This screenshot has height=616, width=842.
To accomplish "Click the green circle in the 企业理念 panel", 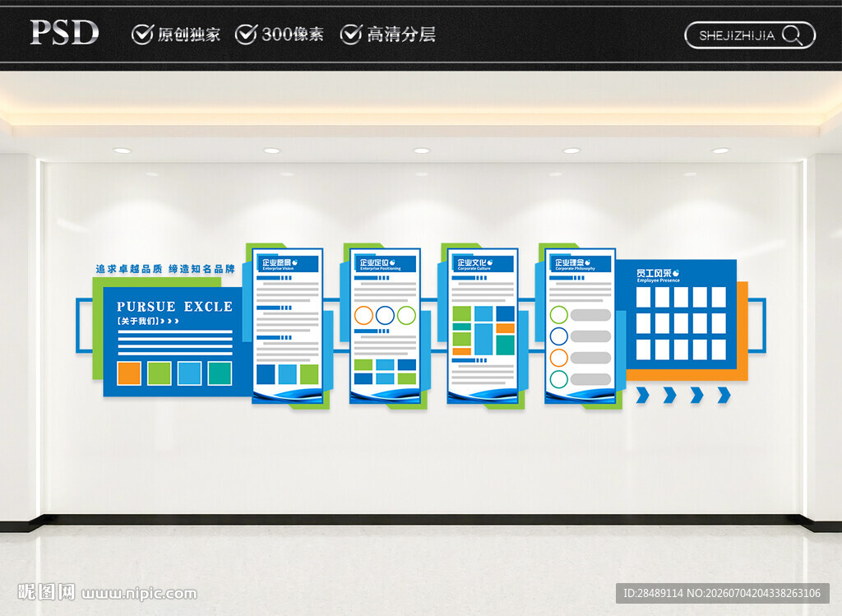I will click(x=559, y=315).
